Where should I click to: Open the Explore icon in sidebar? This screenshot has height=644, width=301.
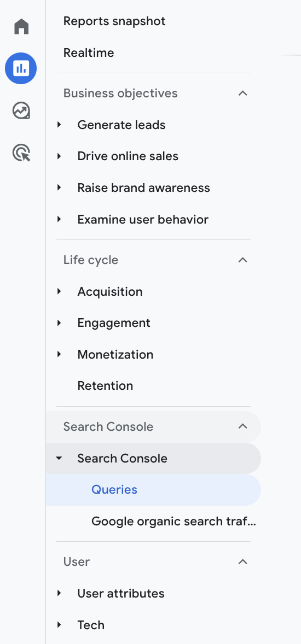(x=21, y=110)
